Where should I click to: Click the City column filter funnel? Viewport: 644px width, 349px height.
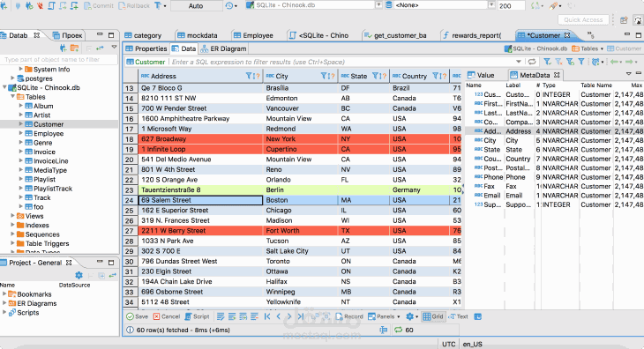tap(324, 76)
